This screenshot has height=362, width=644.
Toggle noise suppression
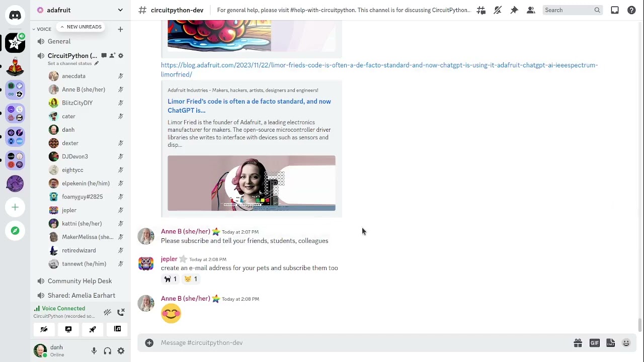click(107, 312)
